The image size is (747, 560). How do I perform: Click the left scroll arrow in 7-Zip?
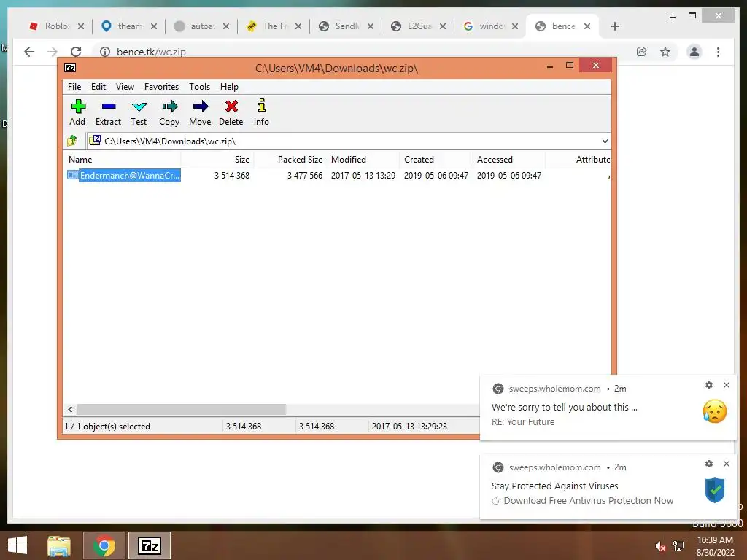pyautogui.click(x=70, y=409)
